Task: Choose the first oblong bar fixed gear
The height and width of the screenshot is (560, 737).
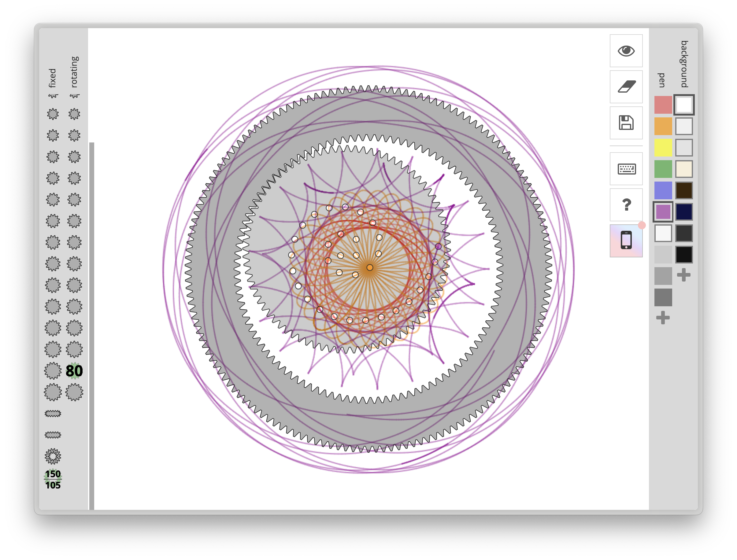Action: pyautogui.click(x=53, y=414)
